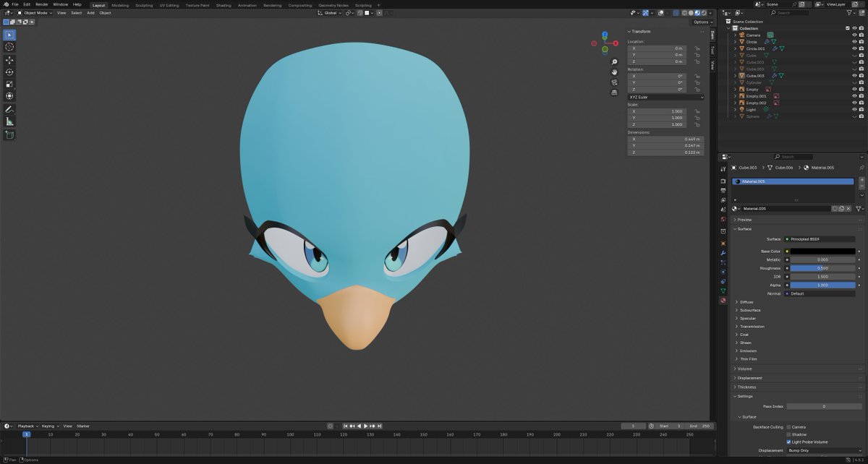Open the Global transform orientation dropdown
Viewport: 868px width, 464px height.
(x=330, y=13)
